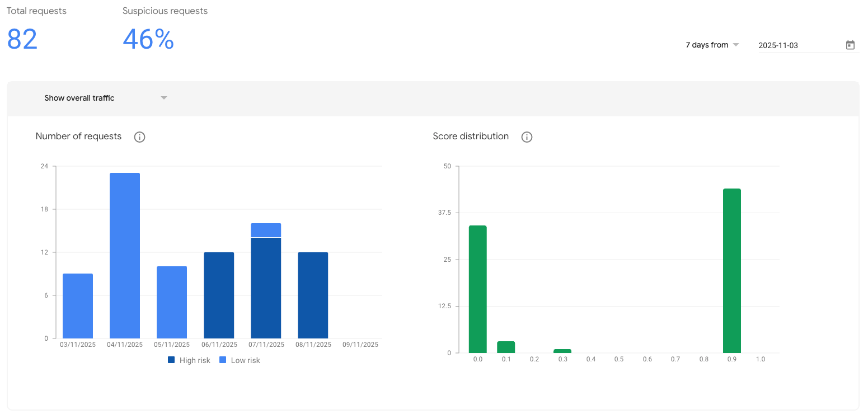Click the High risk dark blue swatch
Image resolution: width=868 pixels, height=419 pixels.
(171, 360)
